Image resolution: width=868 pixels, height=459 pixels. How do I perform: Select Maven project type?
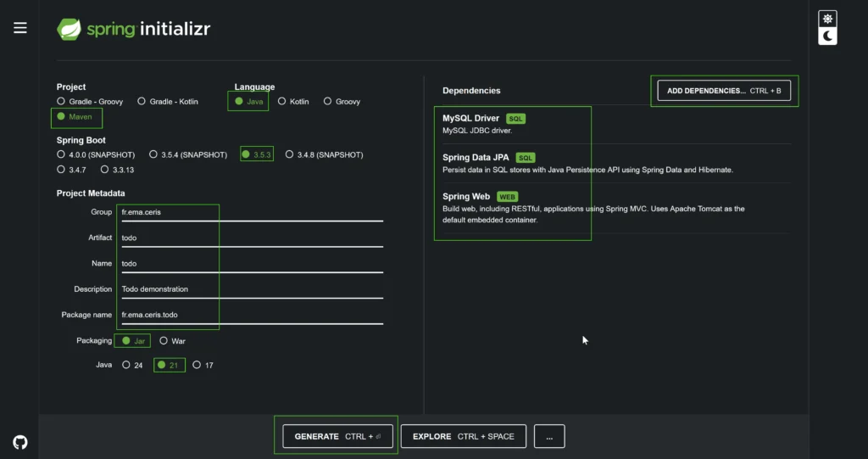75,117
